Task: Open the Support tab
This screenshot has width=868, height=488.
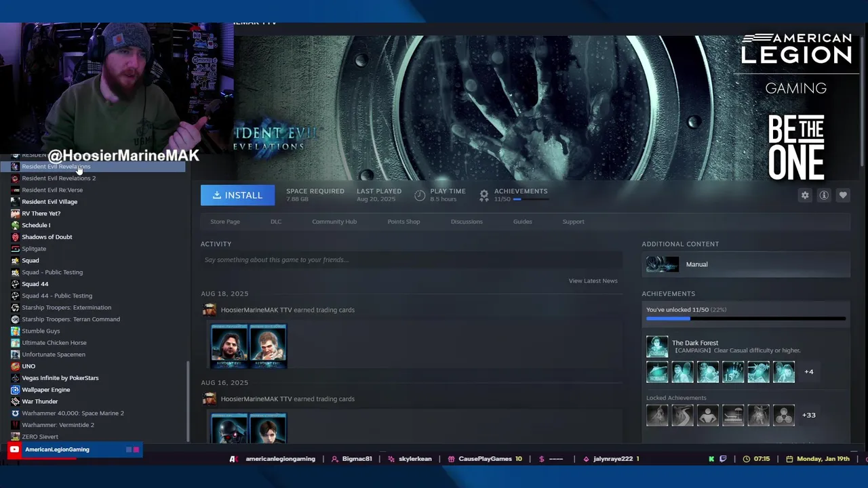Action: [573, 222]
